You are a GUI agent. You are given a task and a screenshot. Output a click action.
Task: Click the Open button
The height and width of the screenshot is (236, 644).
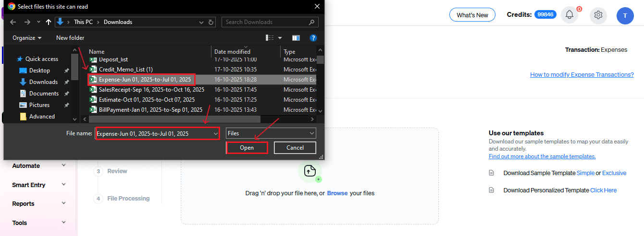[247, 148]
